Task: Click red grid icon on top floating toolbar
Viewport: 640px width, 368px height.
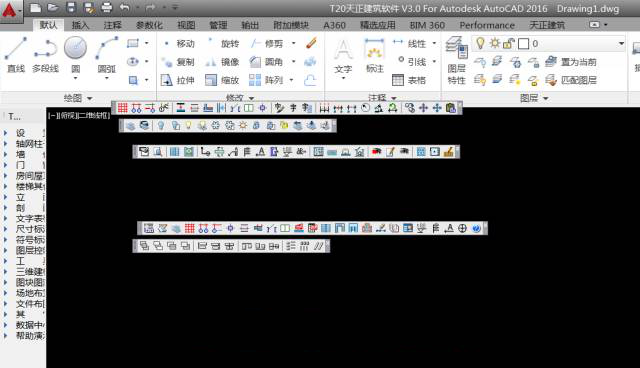Action: pos(122,108)
